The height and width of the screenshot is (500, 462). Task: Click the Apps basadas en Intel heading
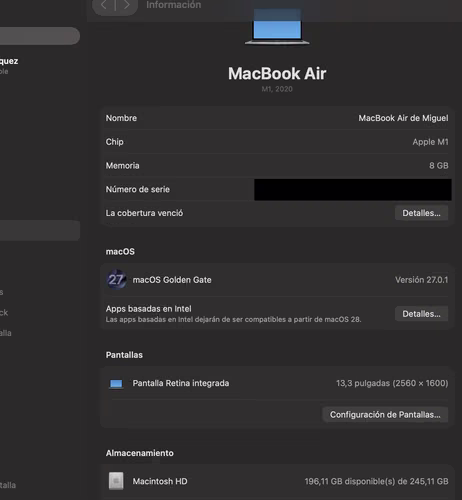pos(149,309)
